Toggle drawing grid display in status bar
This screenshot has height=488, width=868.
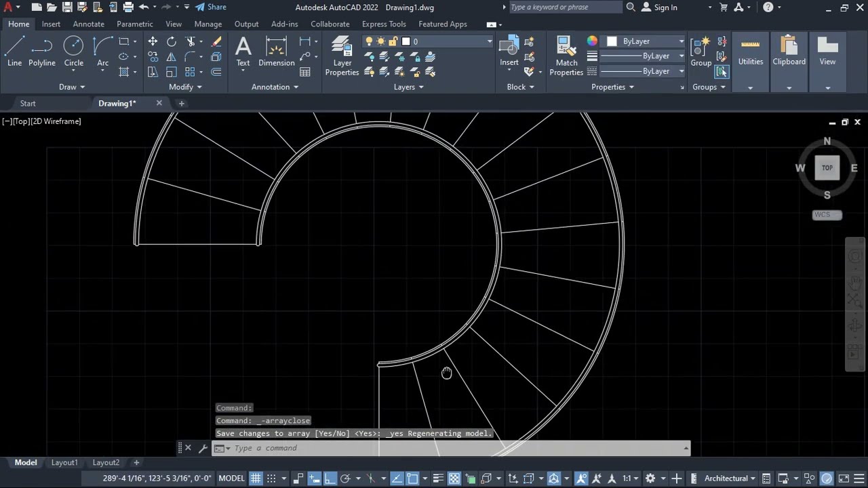pyautogui.click(x=256, y=479)
